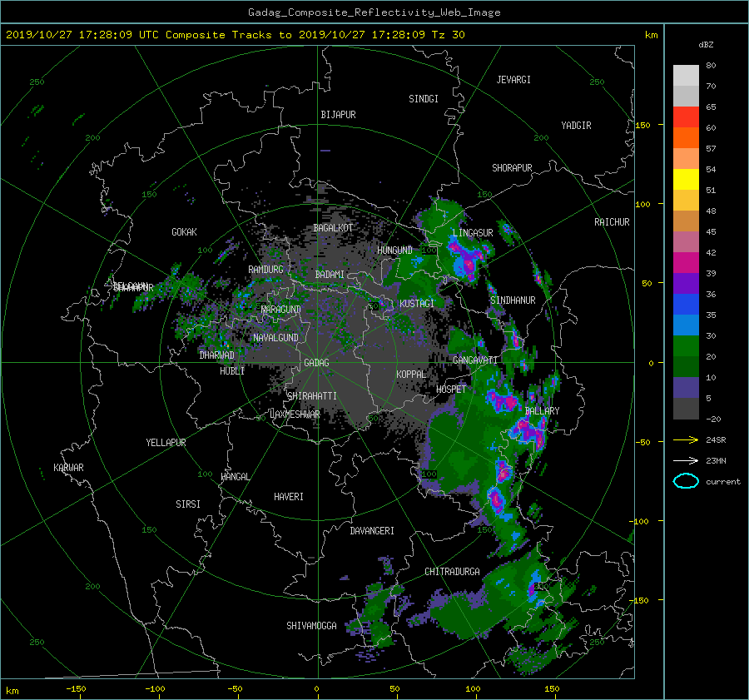Screen dimensions: 749x700
Task: Click the HAVERI city label
Action: (x=289, y=497)
